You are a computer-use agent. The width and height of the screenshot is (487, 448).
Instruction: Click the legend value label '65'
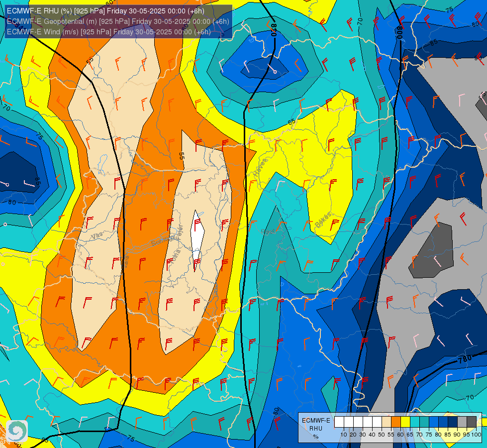pyautogui.click(x=410, y=435)
